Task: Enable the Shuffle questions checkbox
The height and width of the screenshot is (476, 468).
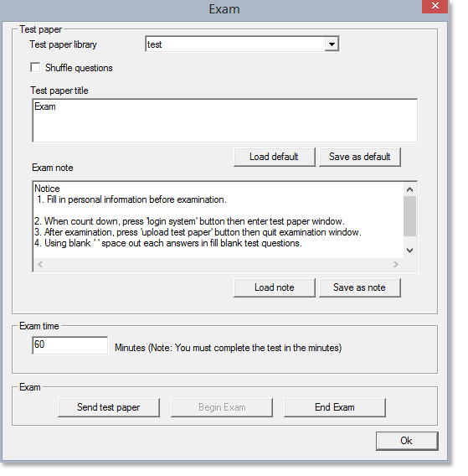Action: point(35,67)
